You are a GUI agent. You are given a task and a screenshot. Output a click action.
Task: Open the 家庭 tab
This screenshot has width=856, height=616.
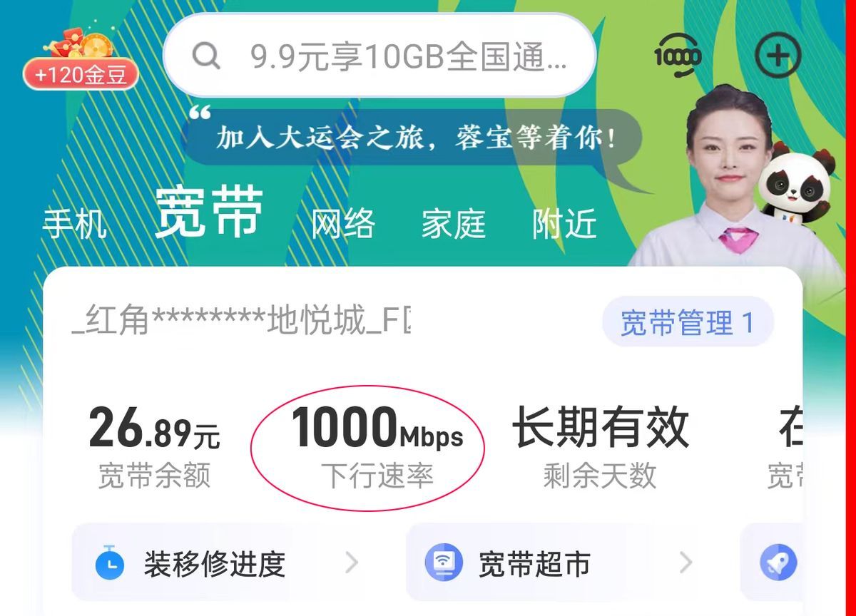point(454,224)
